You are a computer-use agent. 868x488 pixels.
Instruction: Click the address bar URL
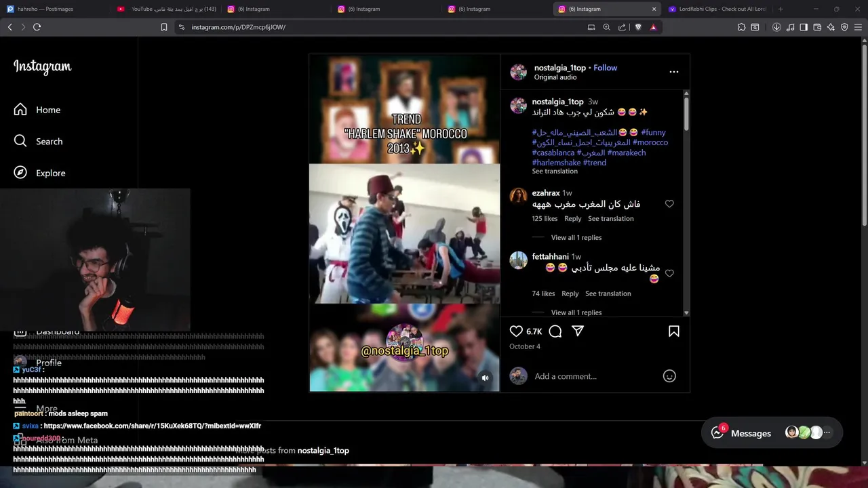[x=238, y=27]
